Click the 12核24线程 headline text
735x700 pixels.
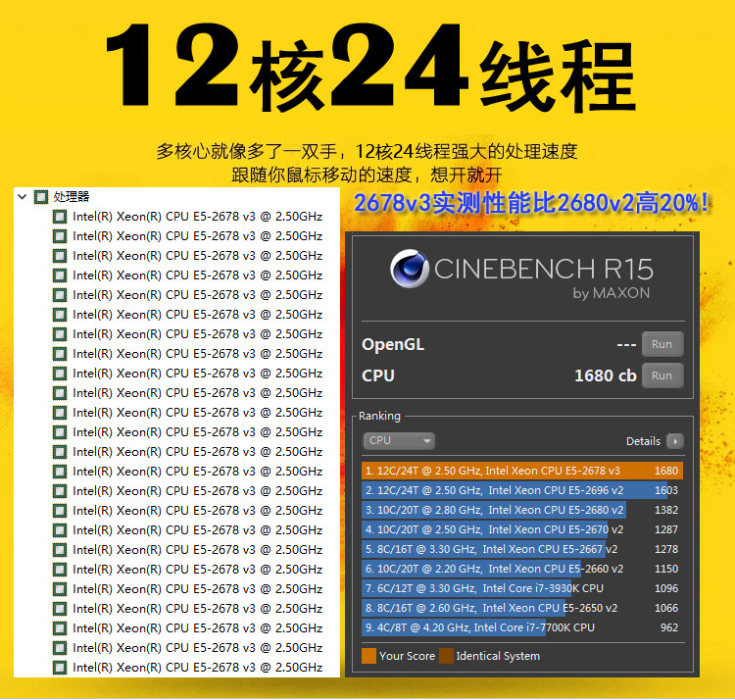[x=370, y=66]
